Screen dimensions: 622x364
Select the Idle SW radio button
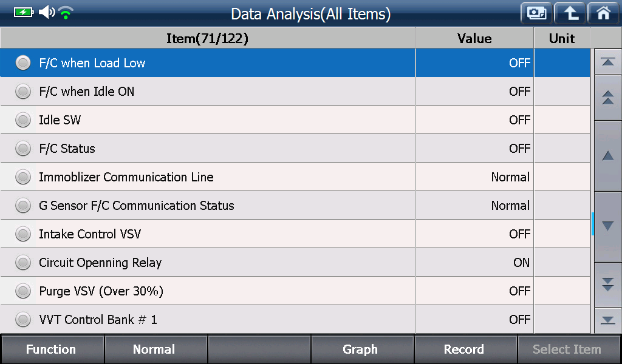[x=23, y=120]
